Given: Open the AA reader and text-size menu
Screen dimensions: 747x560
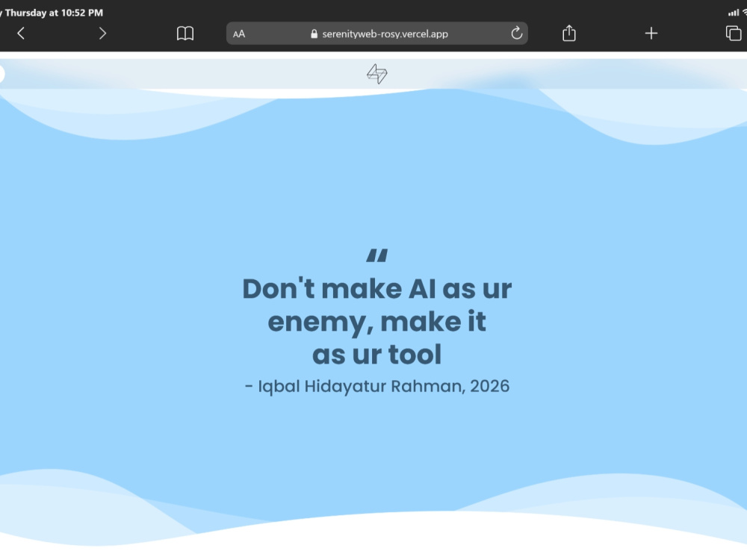Looking at the screenshot, I should pyautogui.click(x=239, y=34).
